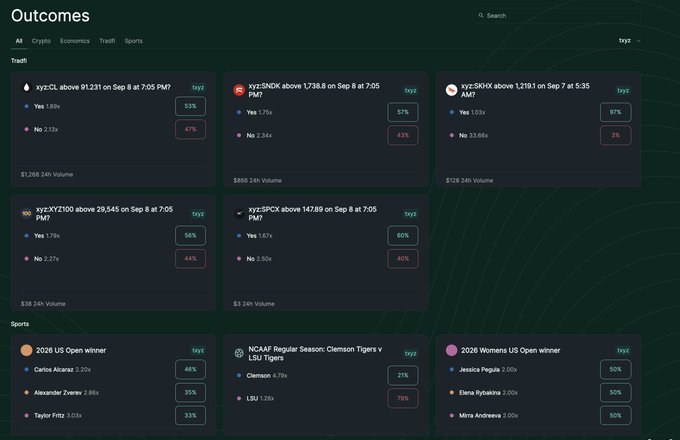
Task: Buy Yes 97% on xyz:SKHX
Action: click(x=615, y=112)
